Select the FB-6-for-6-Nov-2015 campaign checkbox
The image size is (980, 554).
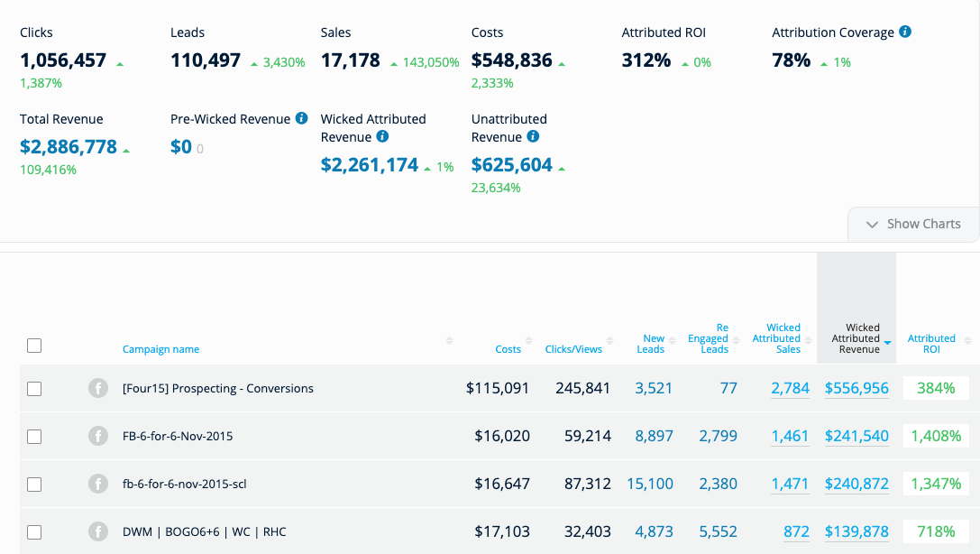point(34,436)
